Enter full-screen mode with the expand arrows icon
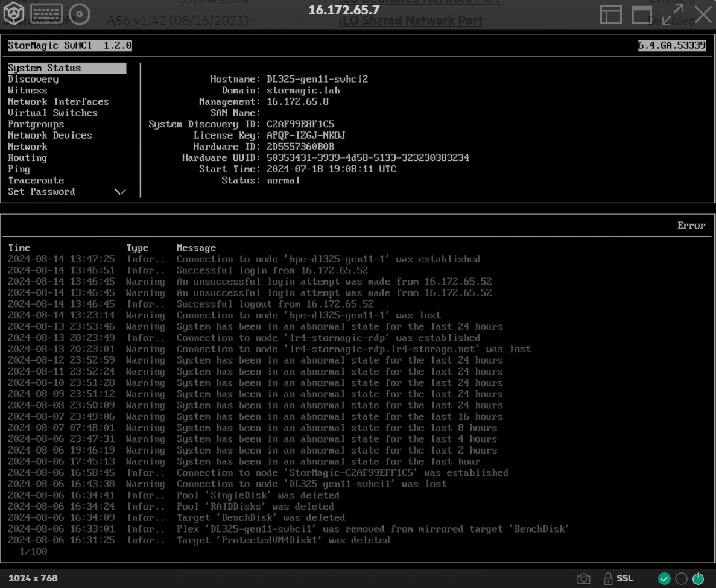This screenshot has width=716, height=588. 673,14
